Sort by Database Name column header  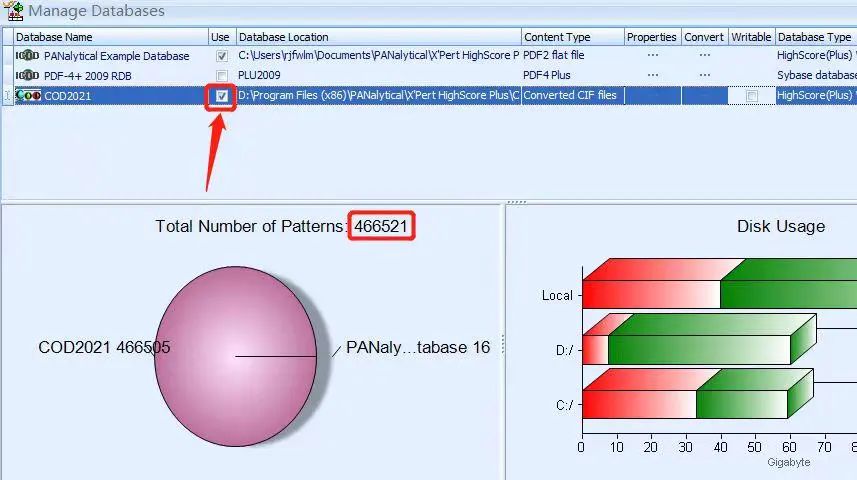coord(111,37)
